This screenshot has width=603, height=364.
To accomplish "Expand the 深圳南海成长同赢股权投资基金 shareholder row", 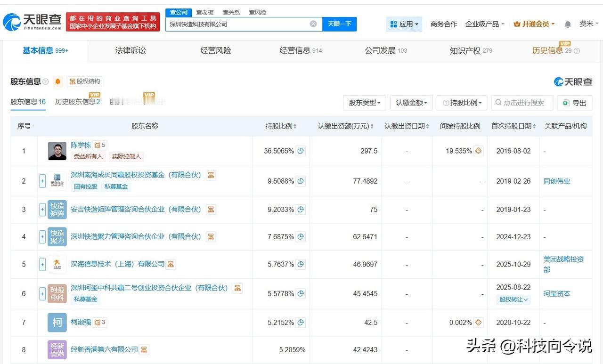I will (42, 181).
